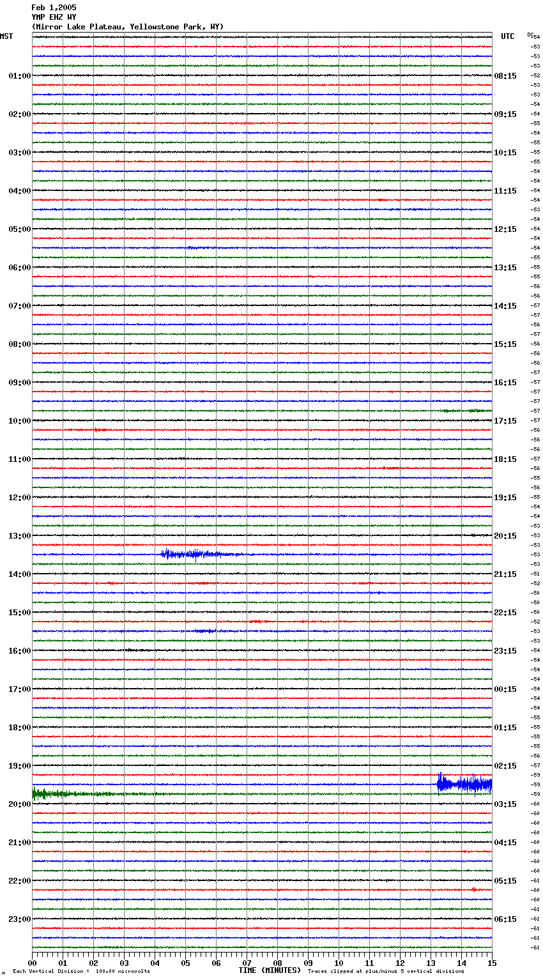
Task: Click the 15:15 UTC time label
Action: click(505, 344)
